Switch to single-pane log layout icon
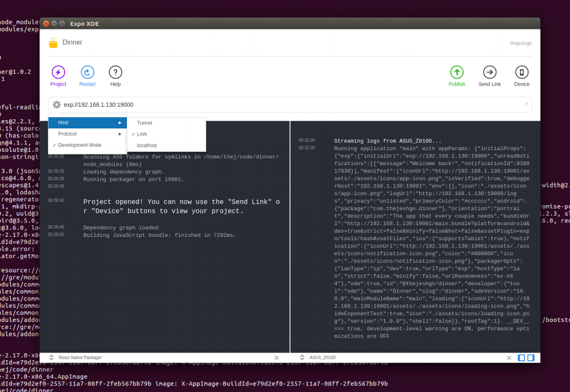Viewport: 570px width, 392px height. (x=521, y=358)
